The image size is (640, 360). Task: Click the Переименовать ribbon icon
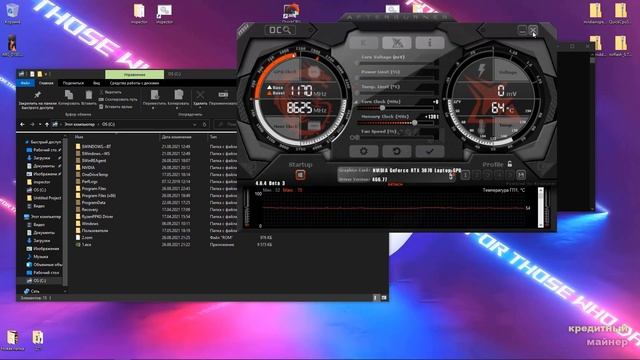pos(223,98)
